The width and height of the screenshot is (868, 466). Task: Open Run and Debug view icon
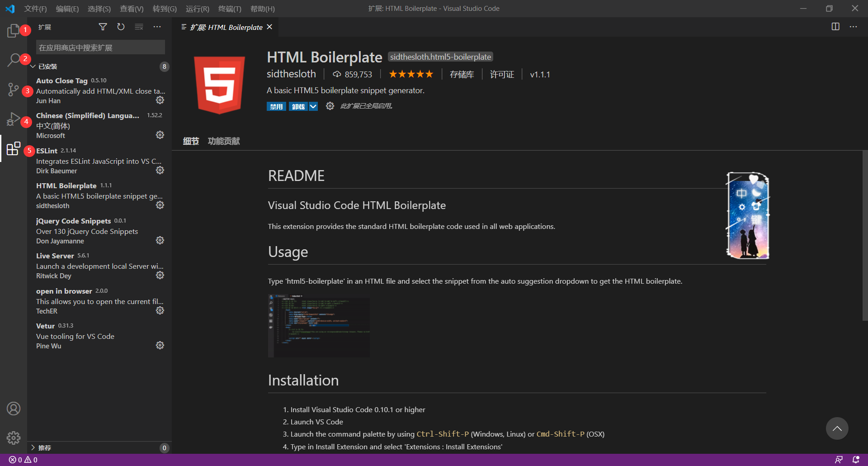tap(14, 119)
